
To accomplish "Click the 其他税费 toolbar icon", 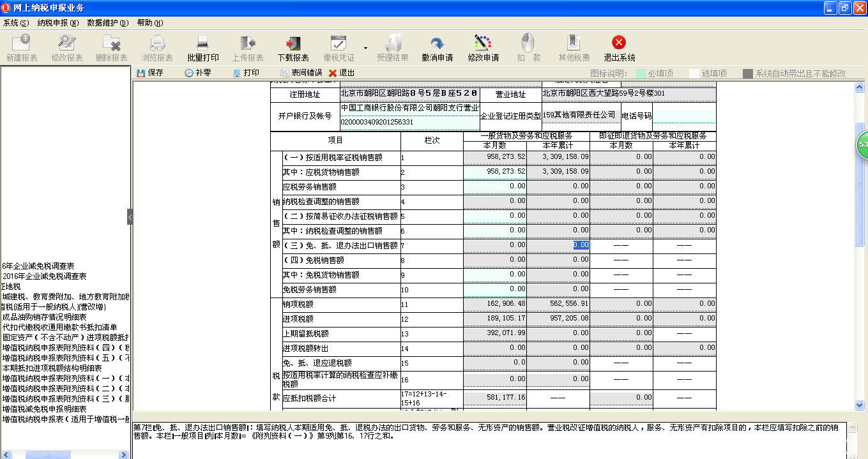I will coord(574,48).
